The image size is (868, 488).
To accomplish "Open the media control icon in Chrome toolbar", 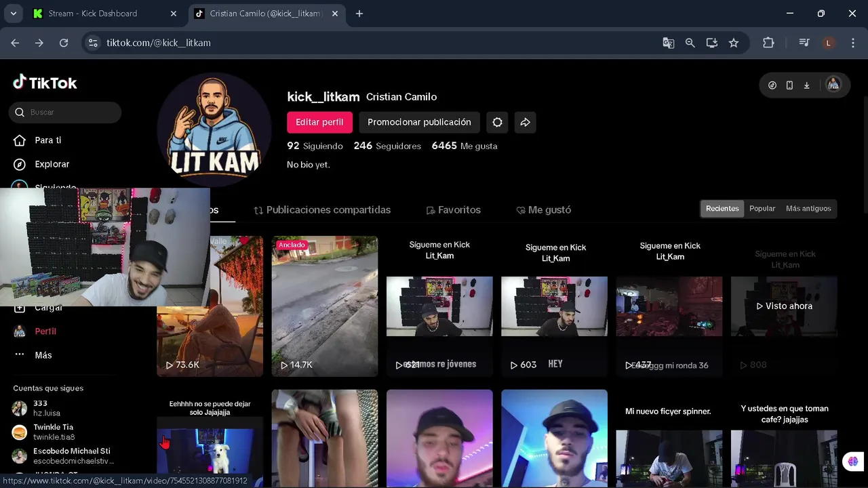I will 804,43.
